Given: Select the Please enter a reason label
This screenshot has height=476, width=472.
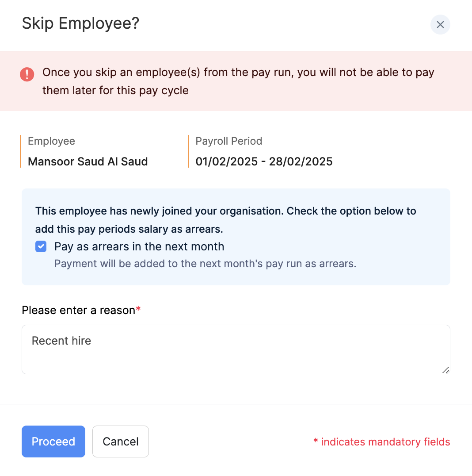Looking at the screenshot, I should point(78,310).
